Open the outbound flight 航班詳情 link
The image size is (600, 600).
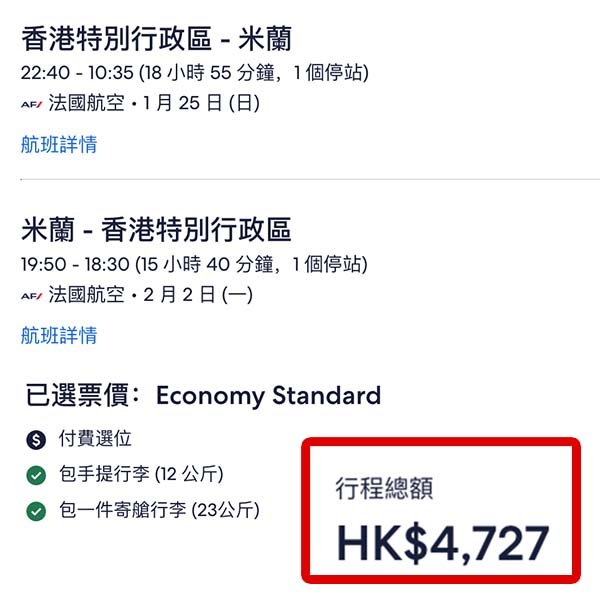(59, 144)
